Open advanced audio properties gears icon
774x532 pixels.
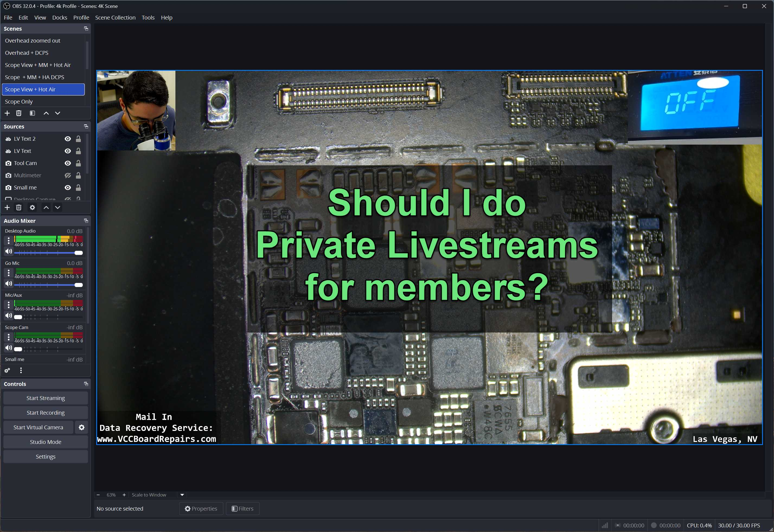click(7, 370)
